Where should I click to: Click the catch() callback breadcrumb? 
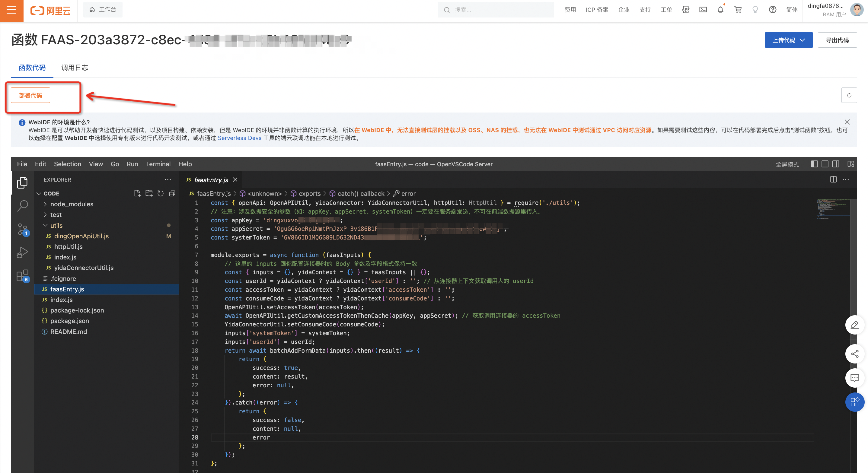(x=357, y=193)
